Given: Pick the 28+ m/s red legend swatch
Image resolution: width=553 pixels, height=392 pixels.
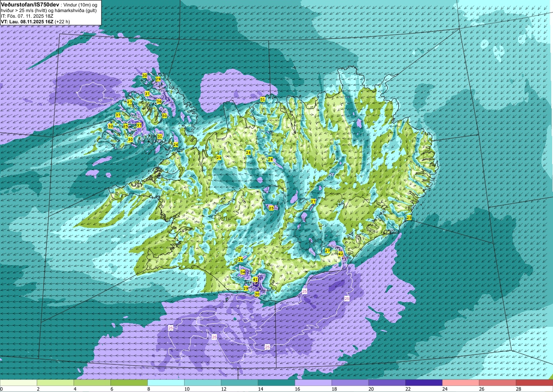Looking at the screenshot, I should click(534, 383).
